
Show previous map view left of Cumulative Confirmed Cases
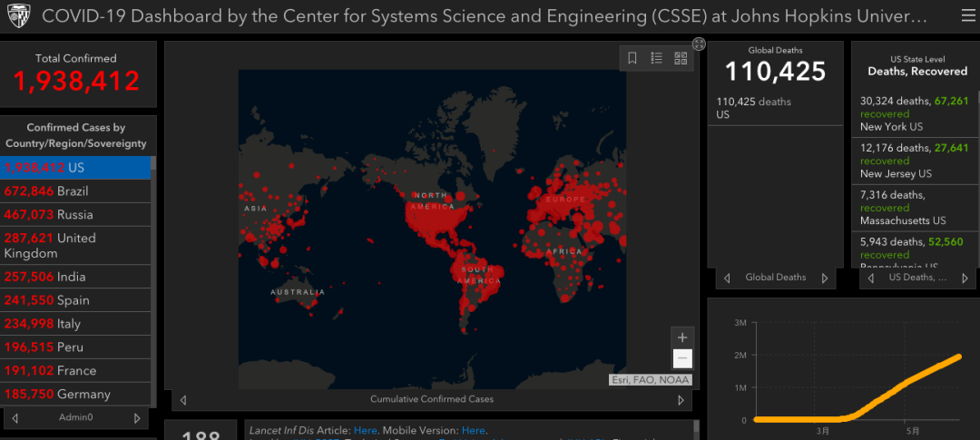182,400
